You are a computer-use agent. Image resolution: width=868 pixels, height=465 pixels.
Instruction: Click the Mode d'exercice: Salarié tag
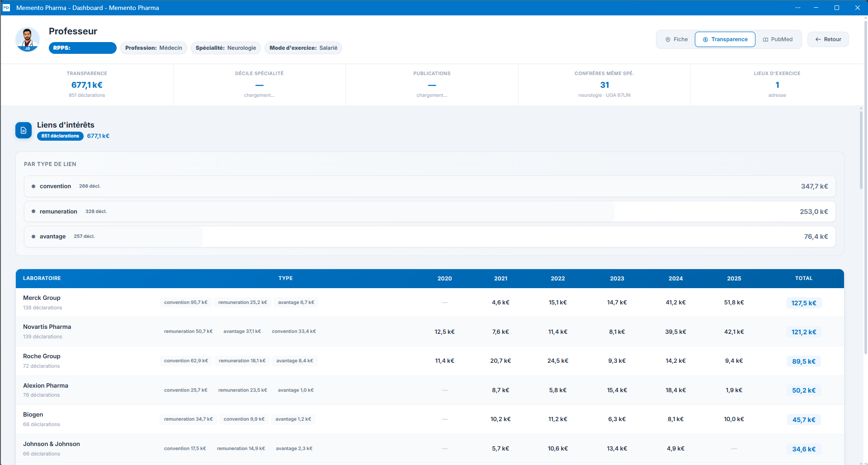303,48
